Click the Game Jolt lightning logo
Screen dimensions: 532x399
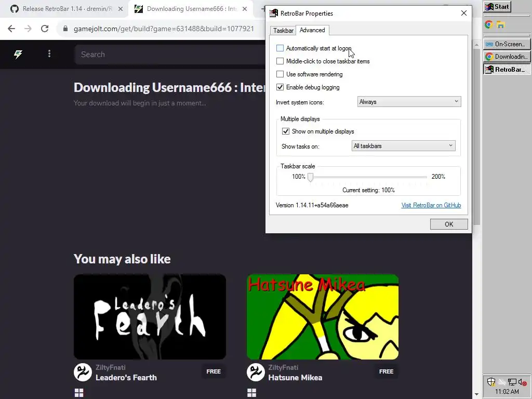coord(18,54)
